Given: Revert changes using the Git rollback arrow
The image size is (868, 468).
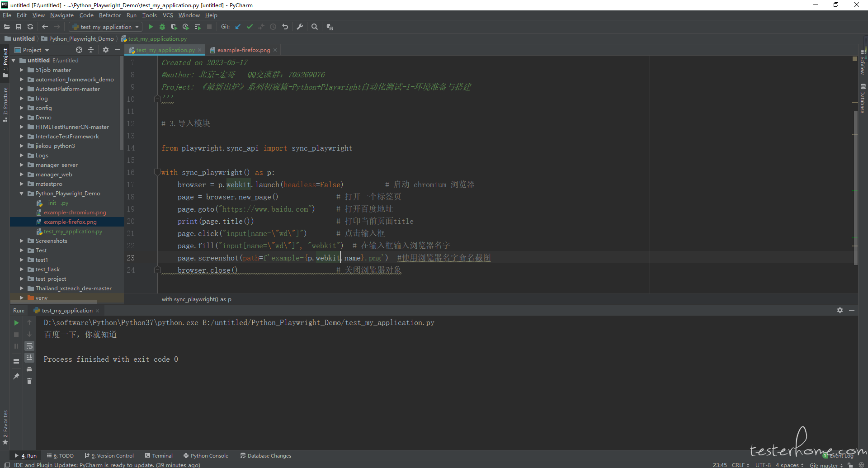Looking at the screenshot, I should 285,27.
